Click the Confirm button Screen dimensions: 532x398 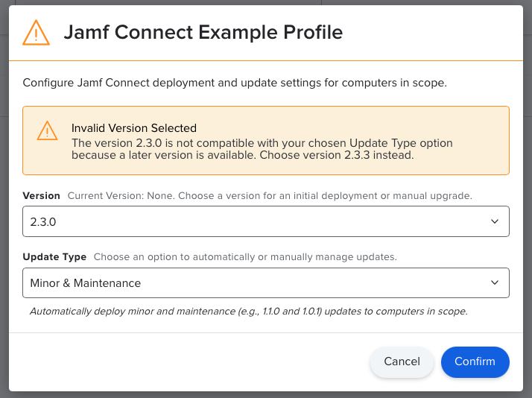pyautogui.click(x=475, y=361)
